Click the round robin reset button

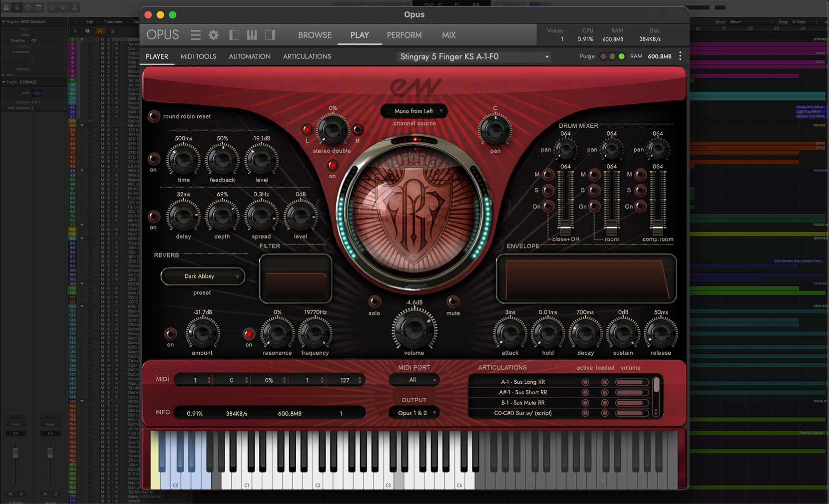[x=154, y=116]
